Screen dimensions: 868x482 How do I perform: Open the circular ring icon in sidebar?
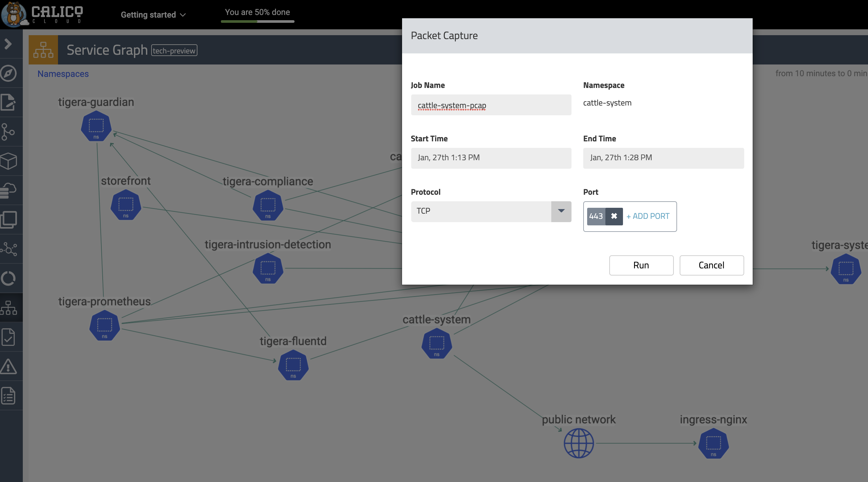[x=8, y=278]
